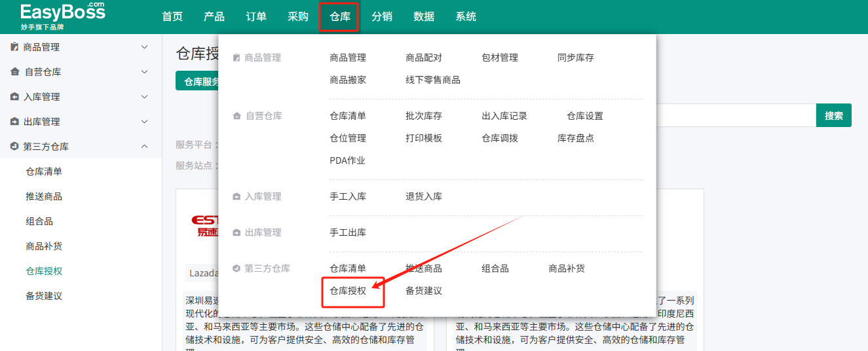Expand 出库管理 sidebar chevron
The image size is (868, 351).
[x=145, y=122]
